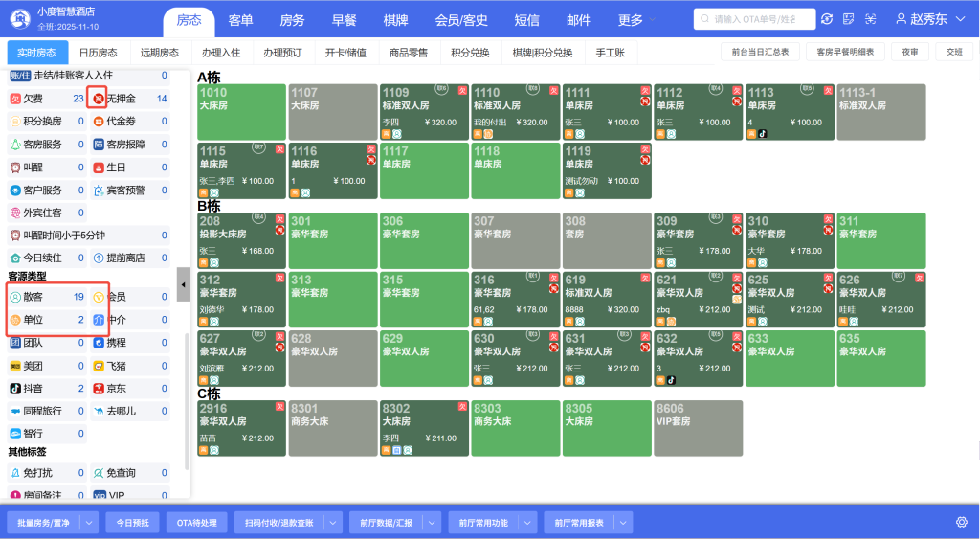Click the left panel vertical scrollbar

click(187, 400)
